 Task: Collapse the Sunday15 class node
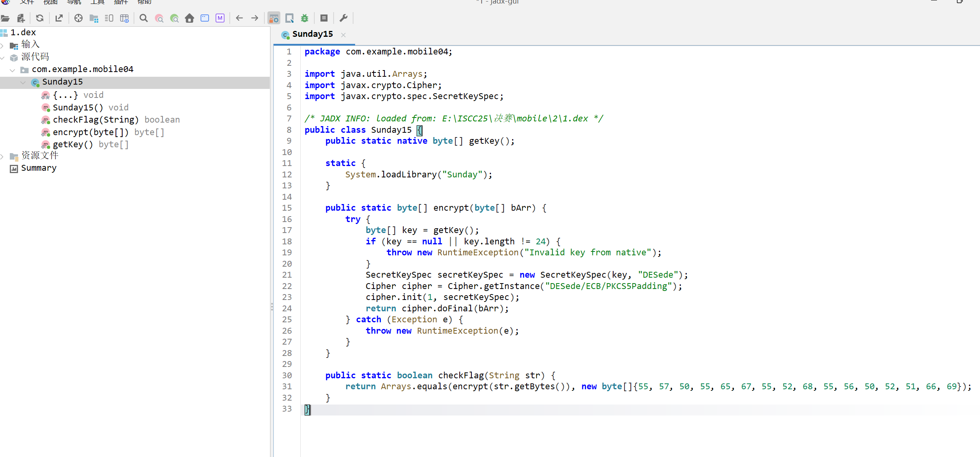(x=23, y=82)
